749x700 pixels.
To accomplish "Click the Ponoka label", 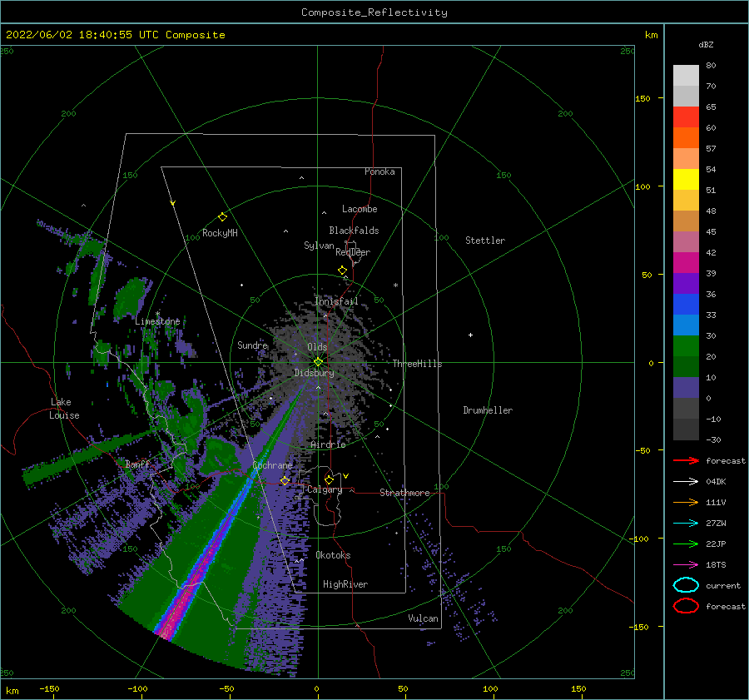I will pos(379,171).
